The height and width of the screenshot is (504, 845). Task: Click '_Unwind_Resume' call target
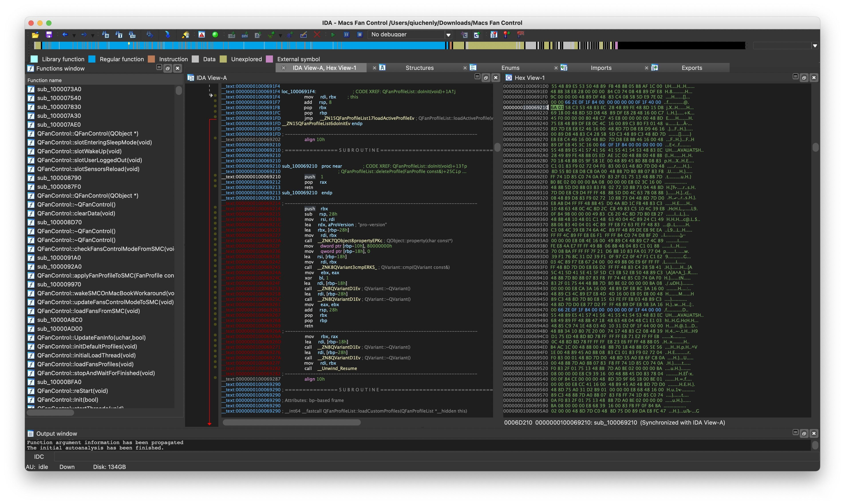pos(337,368)
